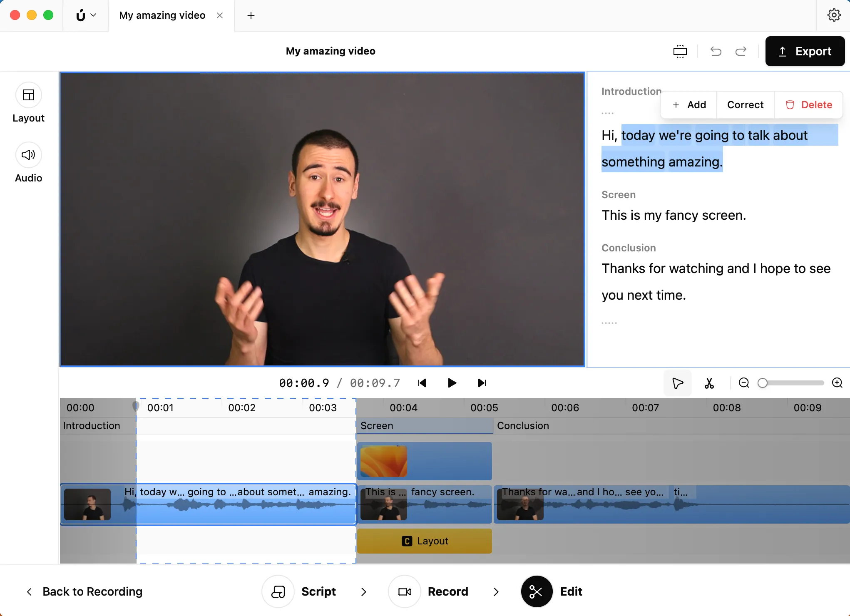This screenshot has height=616, width=850.
Task: Click the zoom in timeline icon
Action: [837, 383]
